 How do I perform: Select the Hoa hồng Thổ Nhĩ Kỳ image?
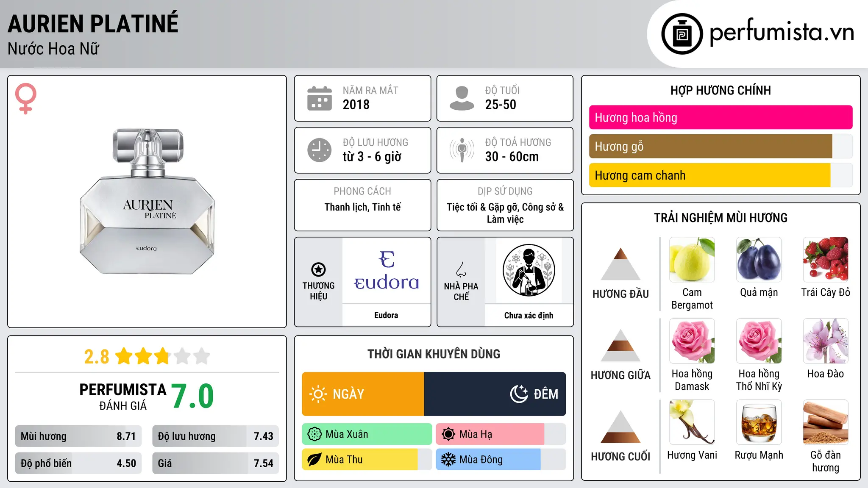tap(759, 341)
